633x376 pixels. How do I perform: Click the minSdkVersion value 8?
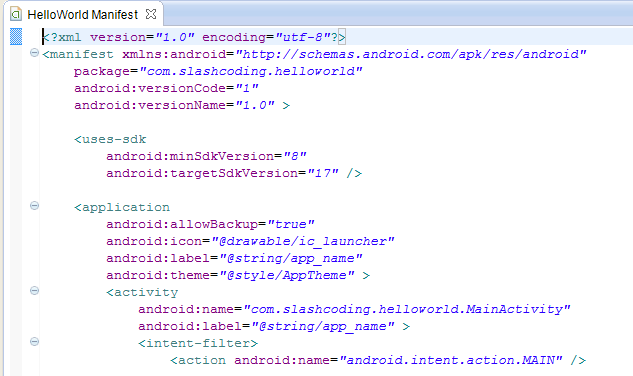295,156
